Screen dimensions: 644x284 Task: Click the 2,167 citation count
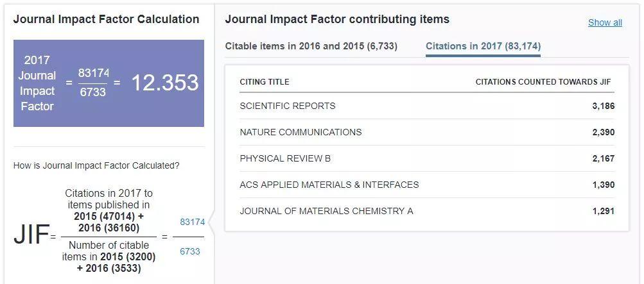coord(603,158)
